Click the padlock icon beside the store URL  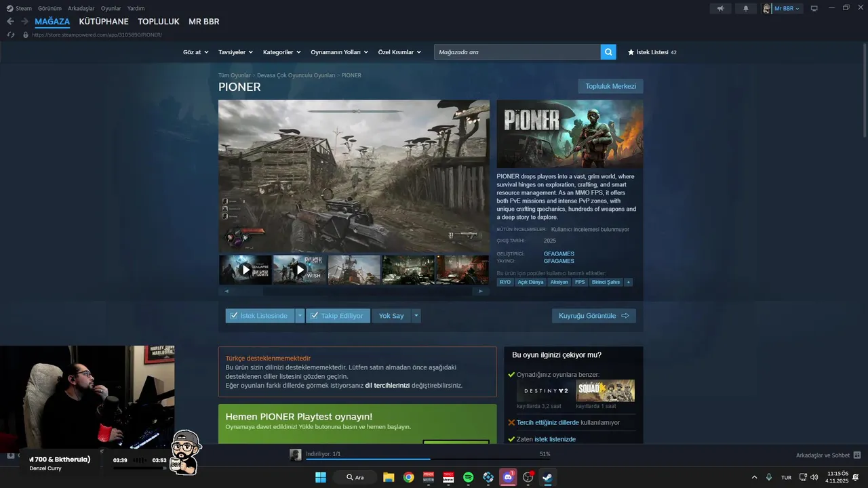click(x=26, y=35)
